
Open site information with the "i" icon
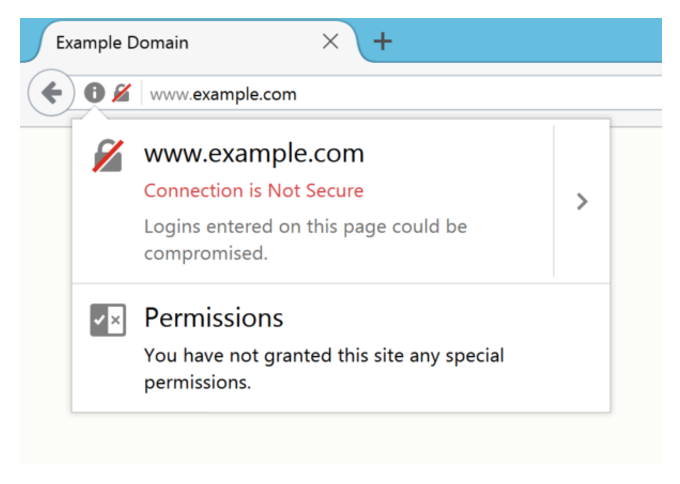pyautogui.click(x=94, y=94)
